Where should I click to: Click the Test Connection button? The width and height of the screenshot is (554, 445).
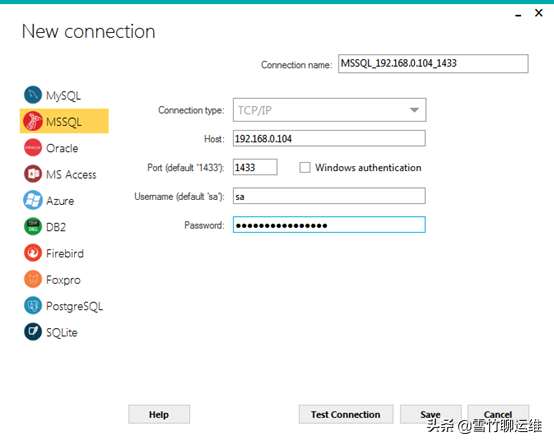pyautogui.click(x=346, y=414)
